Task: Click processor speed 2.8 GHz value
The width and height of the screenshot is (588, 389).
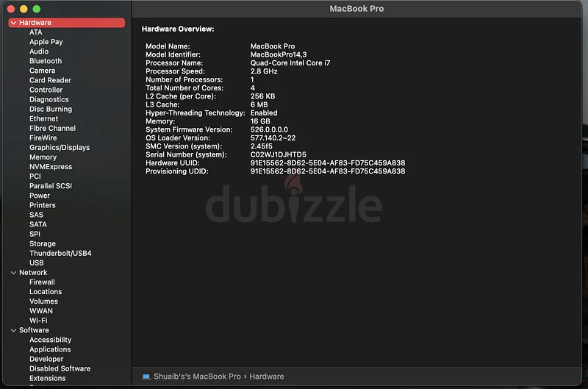Action: pyautogui.click(x=264, y=71)
